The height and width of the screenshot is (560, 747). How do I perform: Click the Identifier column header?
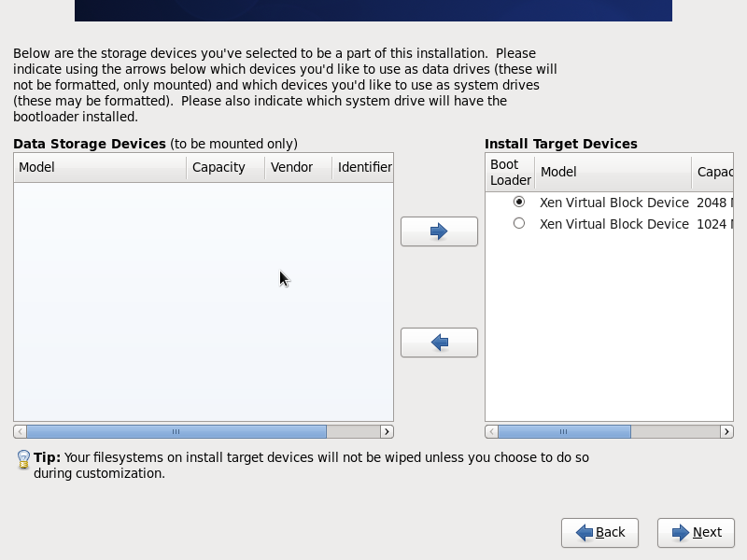click(363, 167)
